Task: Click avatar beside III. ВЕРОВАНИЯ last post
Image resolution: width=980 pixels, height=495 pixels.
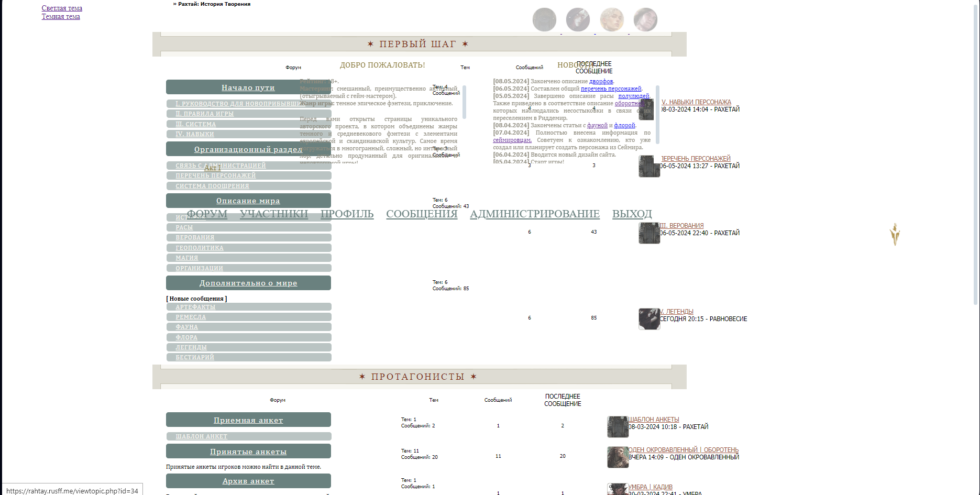Action: (649, 233)
